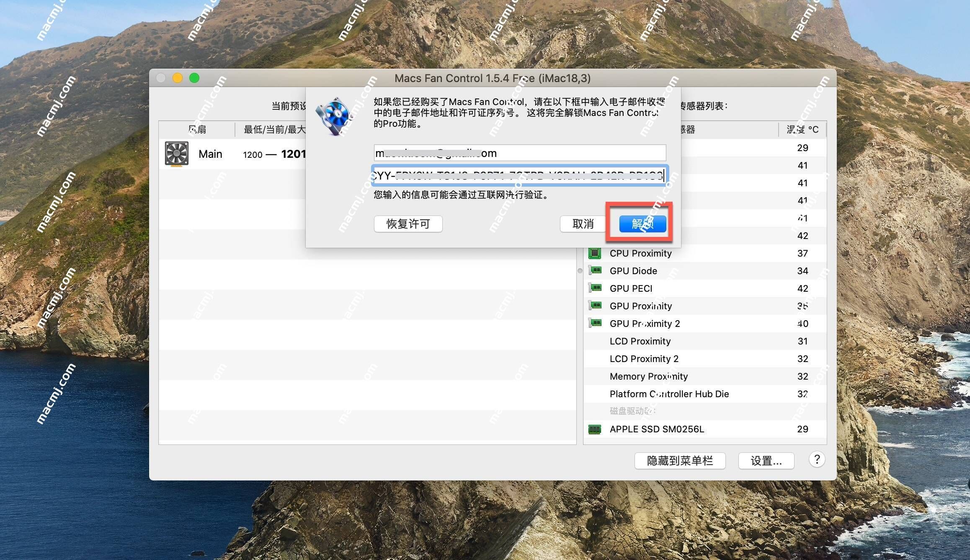This screenshot has width=970, height=560.
Task: Click the 风扇 fan column header
Action: (197, 129)
